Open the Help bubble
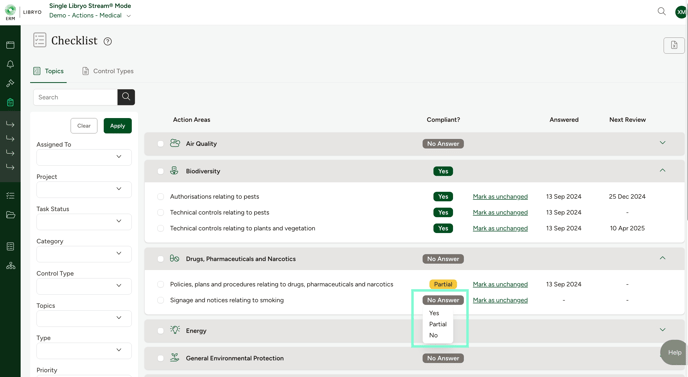The width and height of the screenshot is (688, 377). [673, 352]
